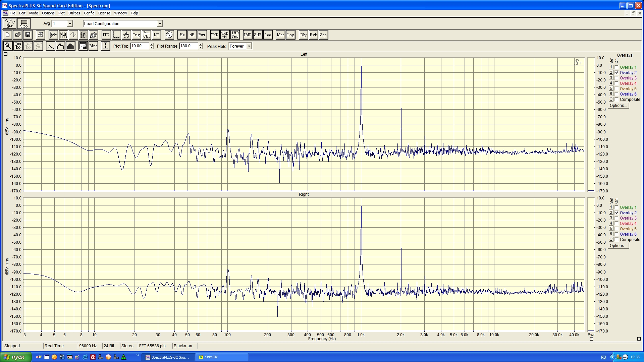
Task: Click the Stop analyzer button
Action: [24, 23]
